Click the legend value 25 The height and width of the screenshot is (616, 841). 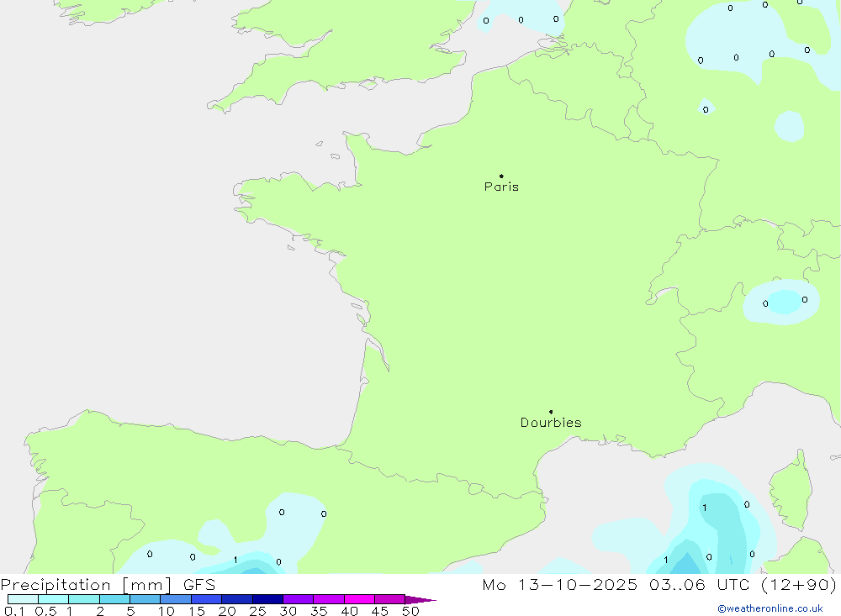(258, 611)
